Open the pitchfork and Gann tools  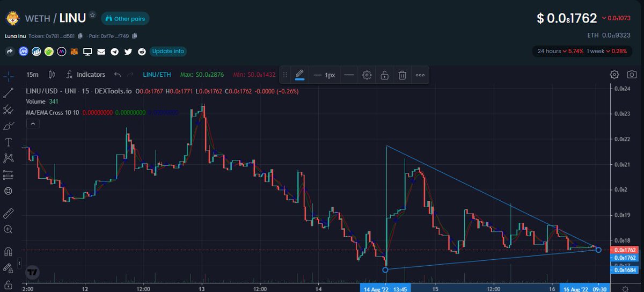coord(8,109)
